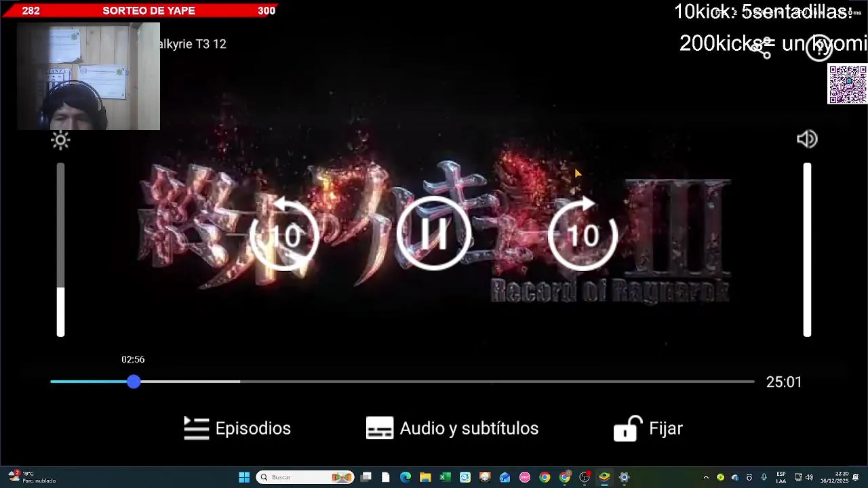Click the OneDrive cloud tray icon

point(734,477)
